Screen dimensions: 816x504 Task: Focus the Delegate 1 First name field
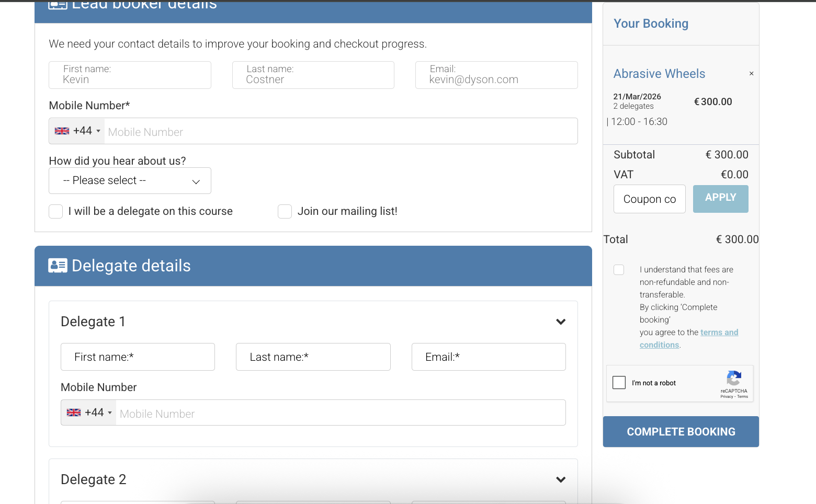(x=138, y=357)
